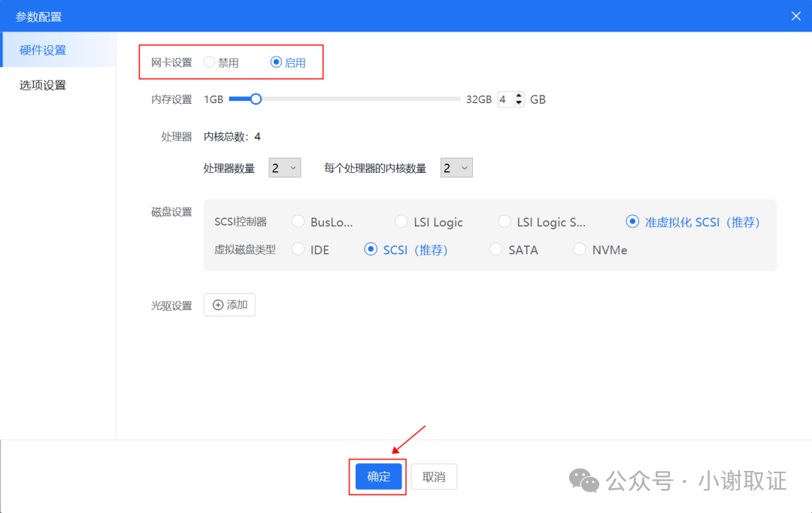Select BusLogic SCSI controller
This screenshot has height=513, width=812.
[x=298, y=221]
